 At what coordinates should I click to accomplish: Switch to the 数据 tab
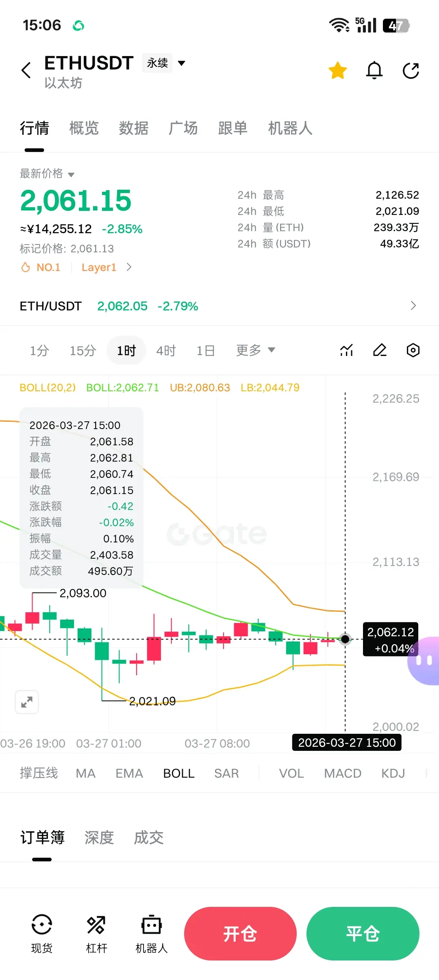[134, 128]
